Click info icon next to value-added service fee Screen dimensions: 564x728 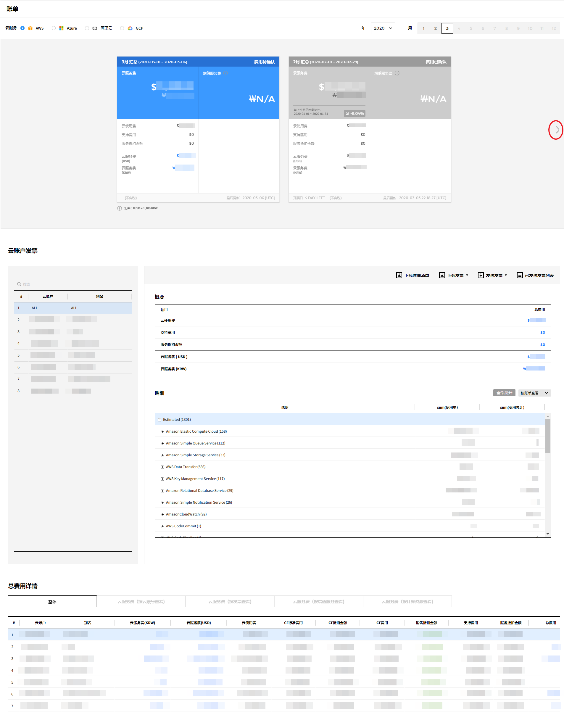(226, 73)
